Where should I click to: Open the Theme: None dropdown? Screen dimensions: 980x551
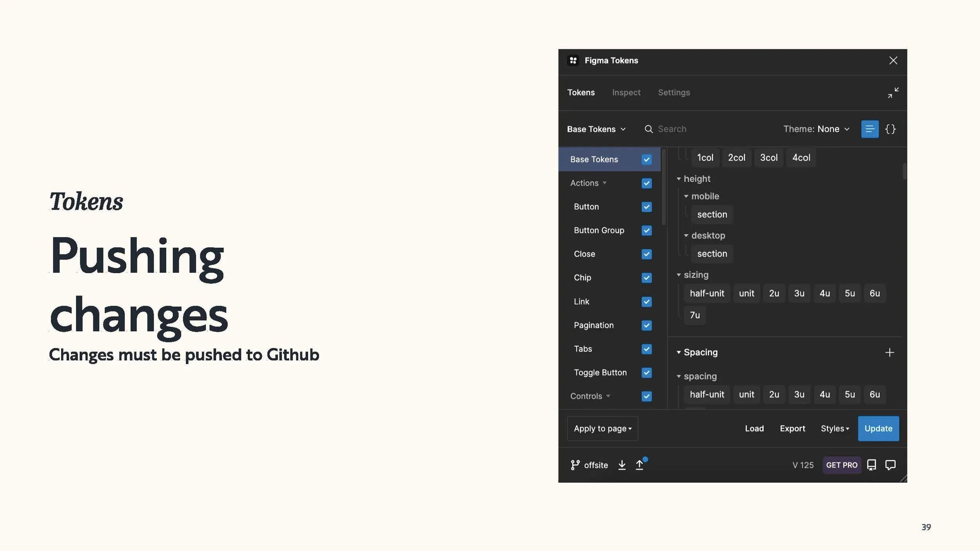[816, 129]
